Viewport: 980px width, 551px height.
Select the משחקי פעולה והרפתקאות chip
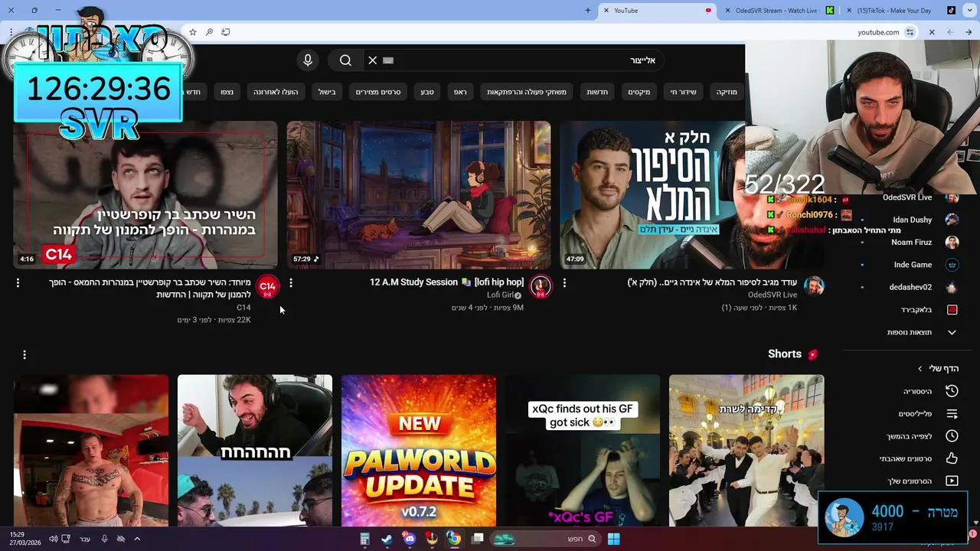(527, 92)
